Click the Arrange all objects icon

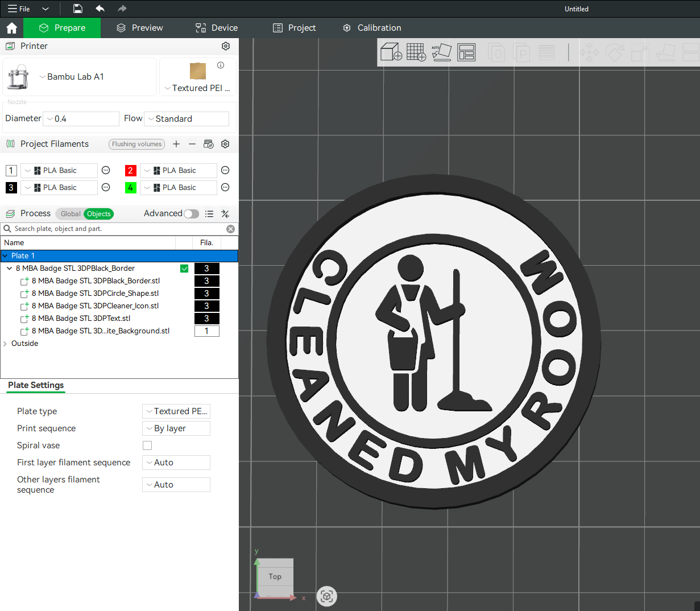pos(466,52)
